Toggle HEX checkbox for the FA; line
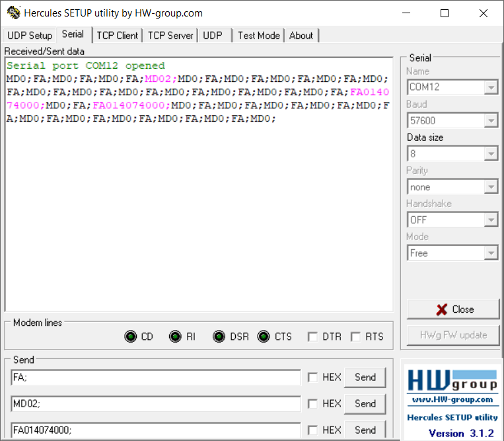The height and width of the screenshot is (441, 504). coord(312,378)
